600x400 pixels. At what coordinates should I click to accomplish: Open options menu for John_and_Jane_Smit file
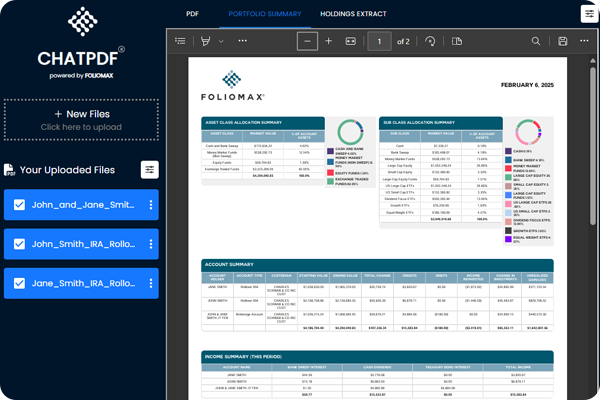point(151,205)
